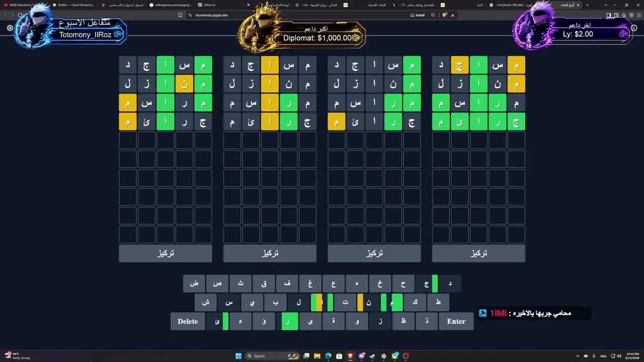The height and width of the screenshot is (362, 644).
Task: Tap the ى key on the keyboard
Action: [x=310, y=321]
